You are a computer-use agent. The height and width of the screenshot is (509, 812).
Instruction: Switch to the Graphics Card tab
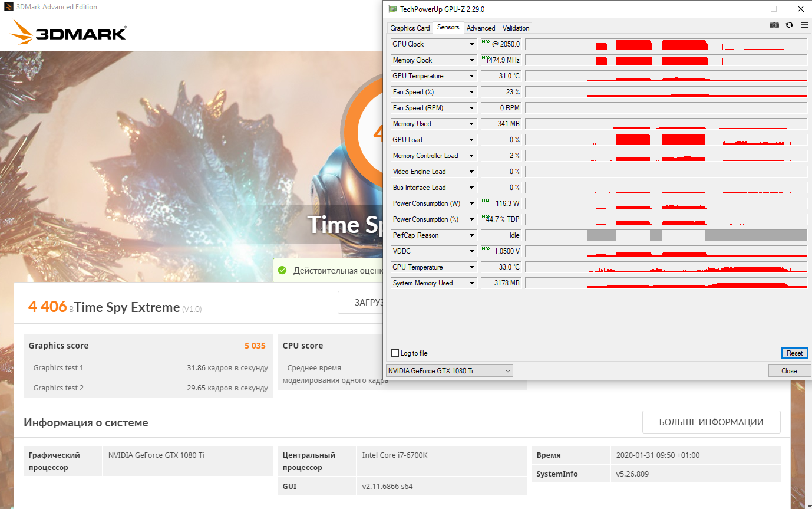click(x=410, y=28)
